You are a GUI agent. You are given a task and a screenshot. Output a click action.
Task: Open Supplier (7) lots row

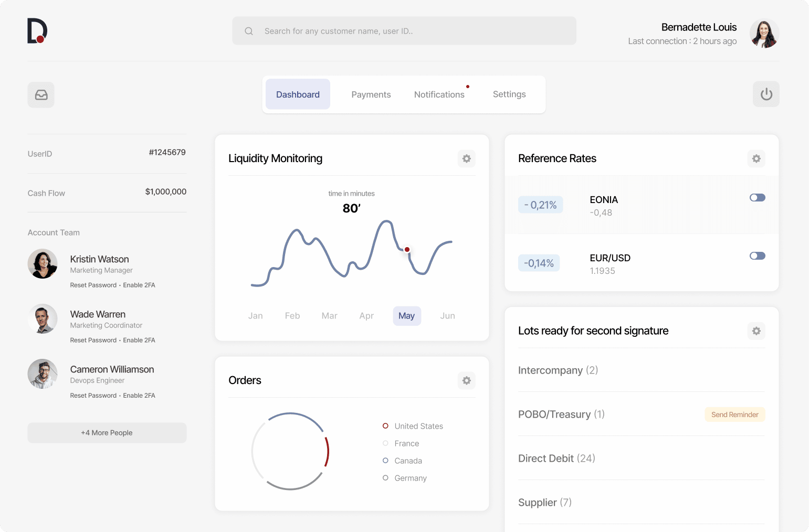(x=642, y=503)
